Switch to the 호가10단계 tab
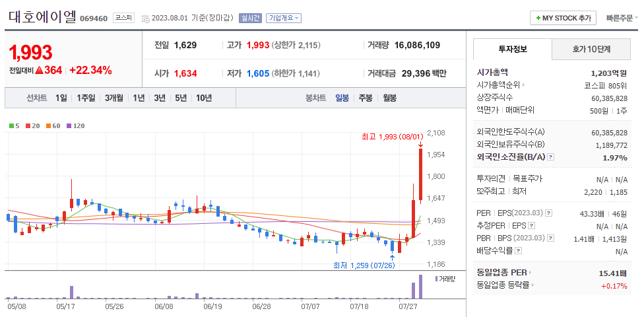644x317 pixels. 591,50
